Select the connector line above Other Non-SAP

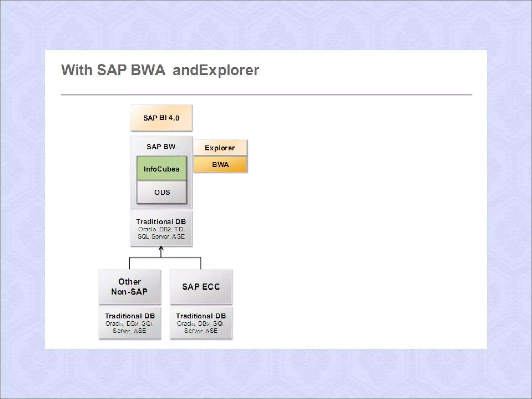[x=130, y=263]
